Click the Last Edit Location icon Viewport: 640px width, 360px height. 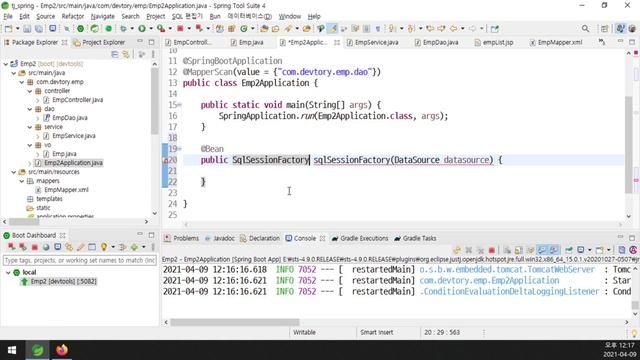point(430,29)
